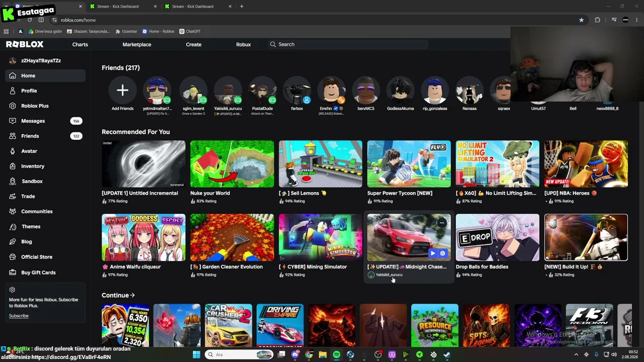
Task: Expand the Continue section arrow
Action: [132, 295]
